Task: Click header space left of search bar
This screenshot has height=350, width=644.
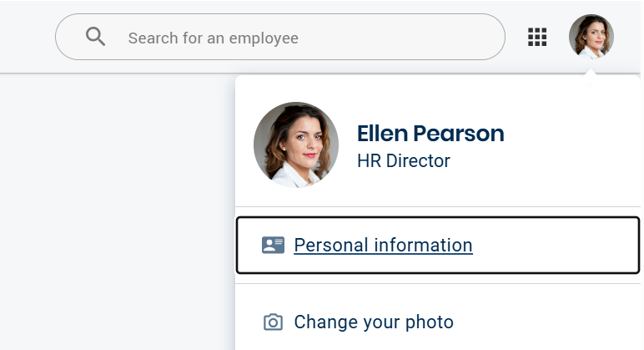Action: [x=27, y=37]
